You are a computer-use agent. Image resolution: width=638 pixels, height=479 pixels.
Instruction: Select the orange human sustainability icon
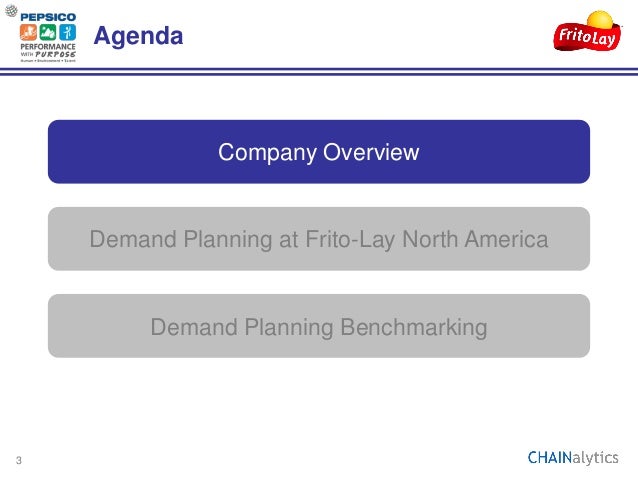pos(28,32)
